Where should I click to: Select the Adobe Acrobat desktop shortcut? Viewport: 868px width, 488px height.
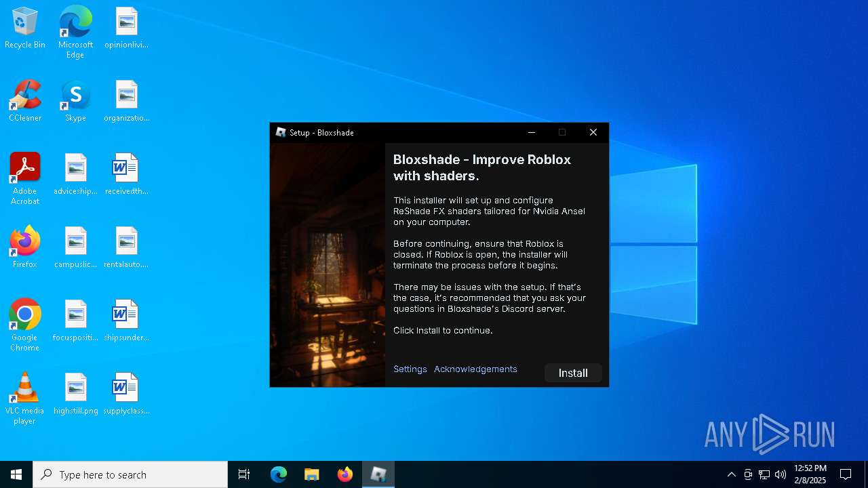[25, 179]
